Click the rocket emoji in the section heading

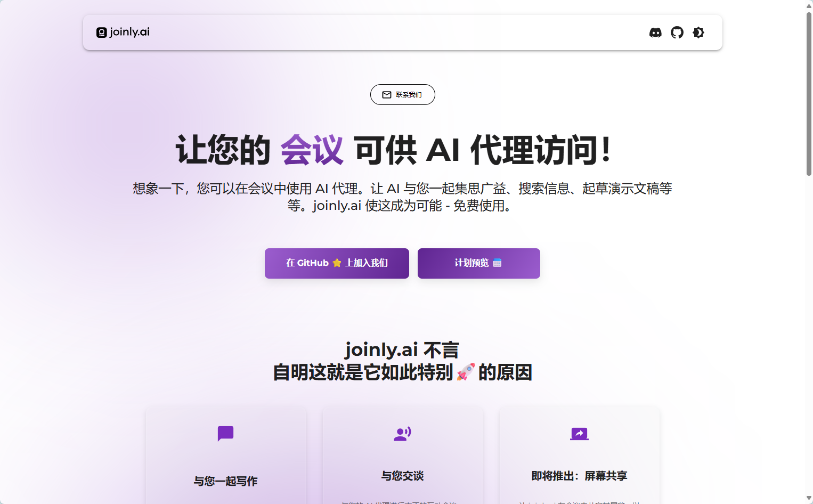point(466,372)
